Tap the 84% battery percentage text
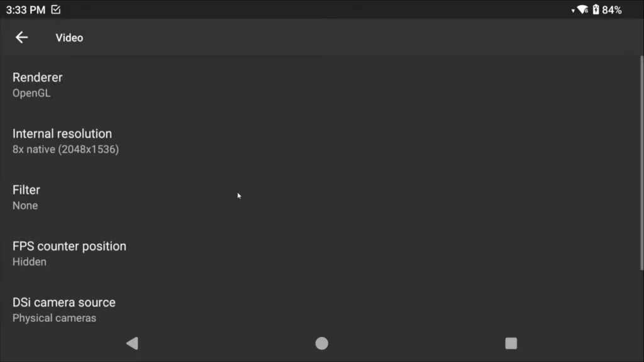The width and height of the screenshot is (644, 362). point(611,10)
